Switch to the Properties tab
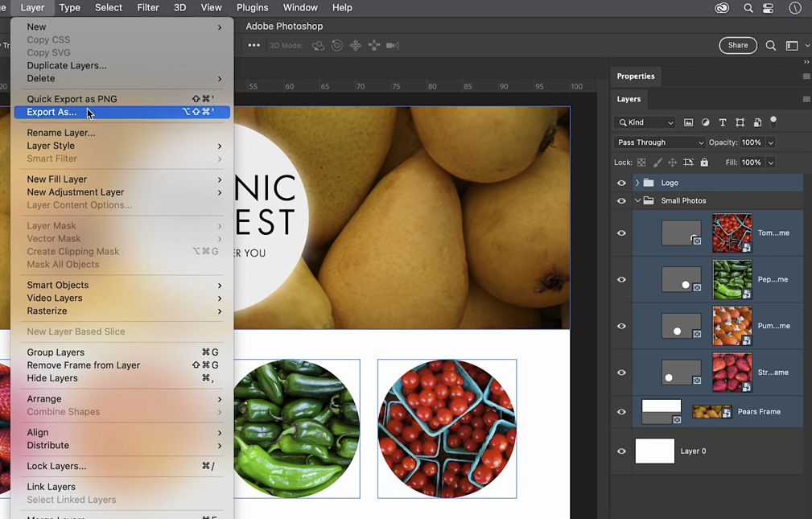Screen dimensions: 812x519 636,76
